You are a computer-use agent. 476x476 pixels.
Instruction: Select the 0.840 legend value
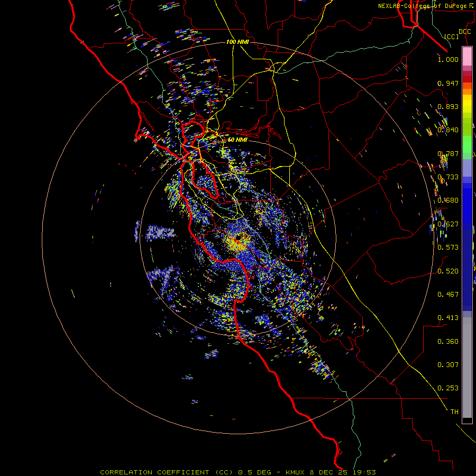(448, 130)
